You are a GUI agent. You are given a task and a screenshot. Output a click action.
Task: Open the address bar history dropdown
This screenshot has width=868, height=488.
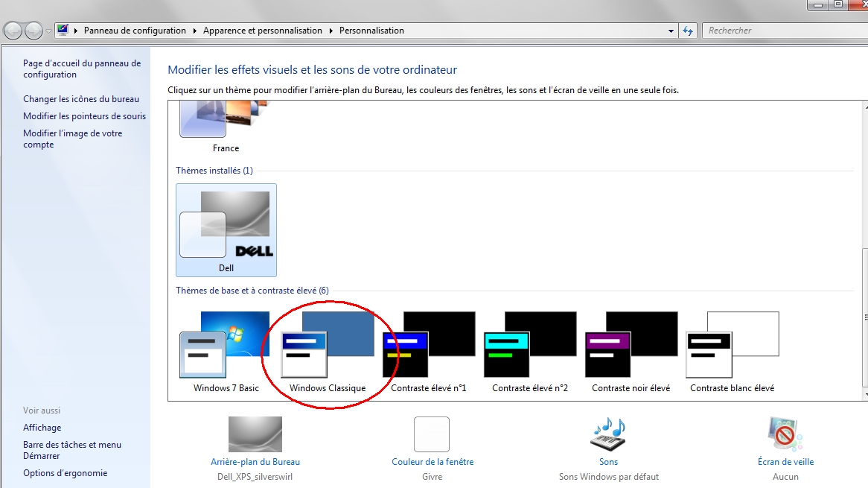pyautogui.click(x=671, y=31)
